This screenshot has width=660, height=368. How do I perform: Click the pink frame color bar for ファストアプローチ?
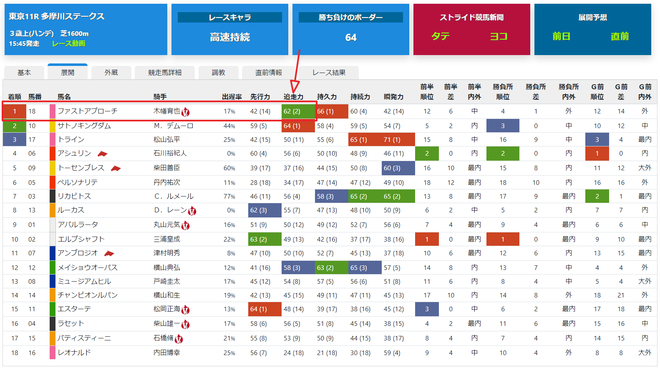[53, 112]
